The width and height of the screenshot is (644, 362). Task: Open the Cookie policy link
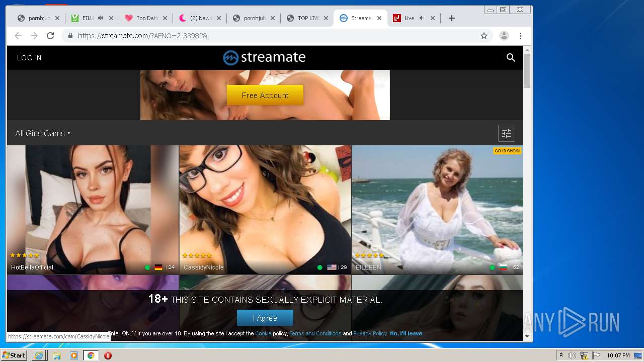point(263,333)
